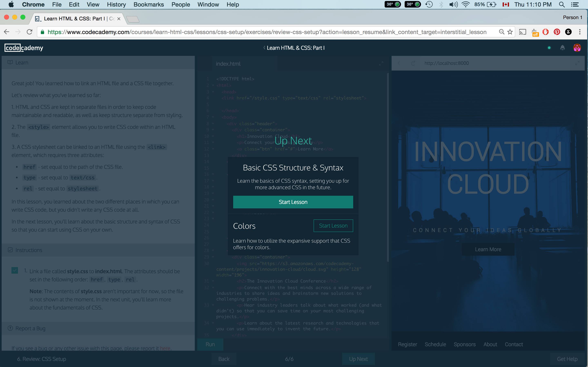The image size is (588, 367).
Task: Click the preview pane refresh icon
Action: (x=413, y=63)
